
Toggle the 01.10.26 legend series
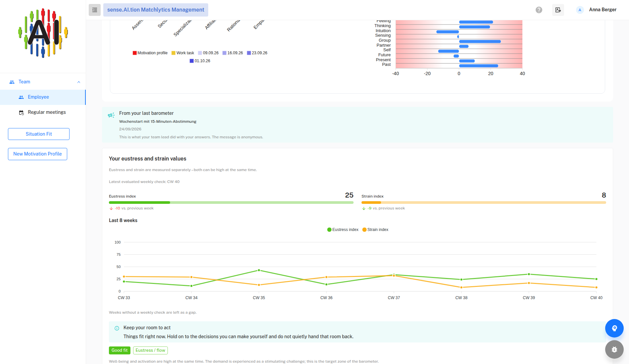(200, 61)
